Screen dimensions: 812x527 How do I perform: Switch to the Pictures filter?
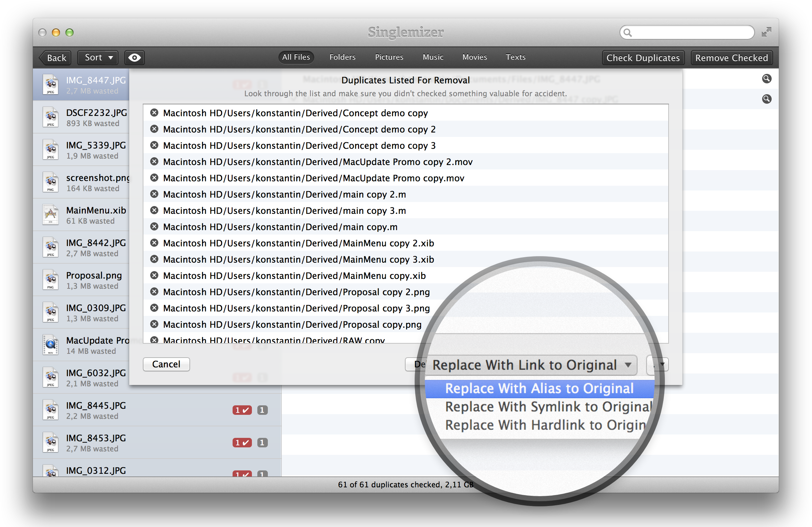(x=389, y=57)
